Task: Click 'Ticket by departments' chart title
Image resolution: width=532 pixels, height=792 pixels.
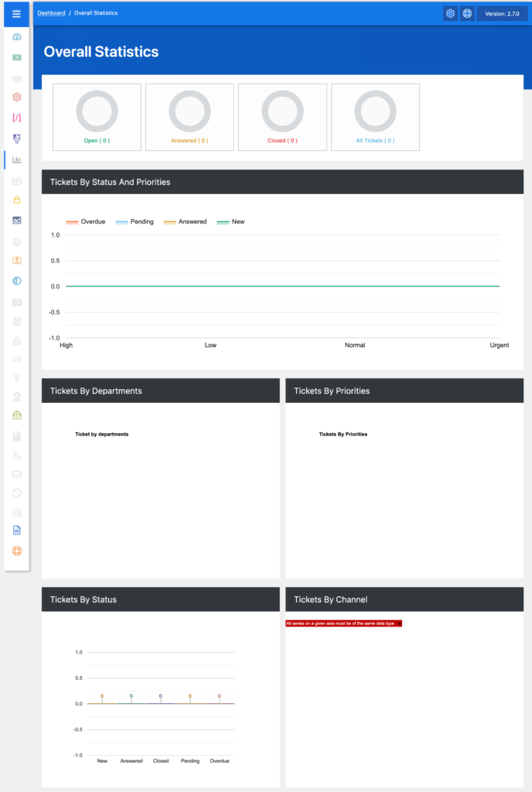Action: point(102,435)
